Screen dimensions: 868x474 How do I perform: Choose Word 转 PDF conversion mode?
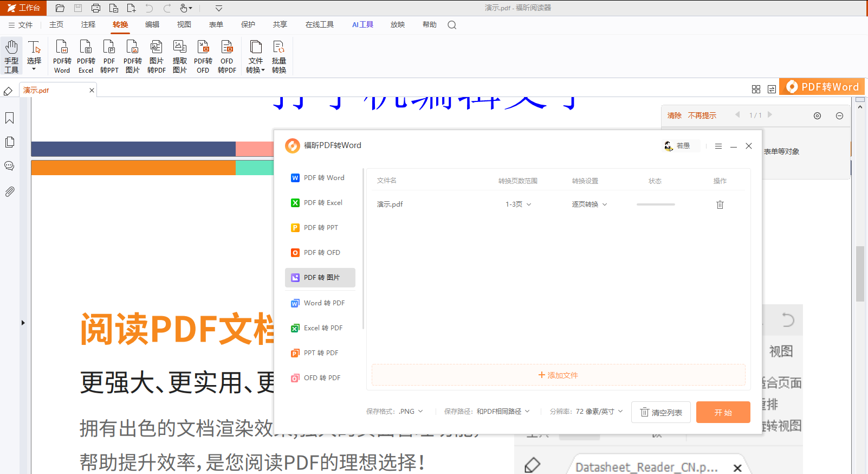(x=320, y=303)
